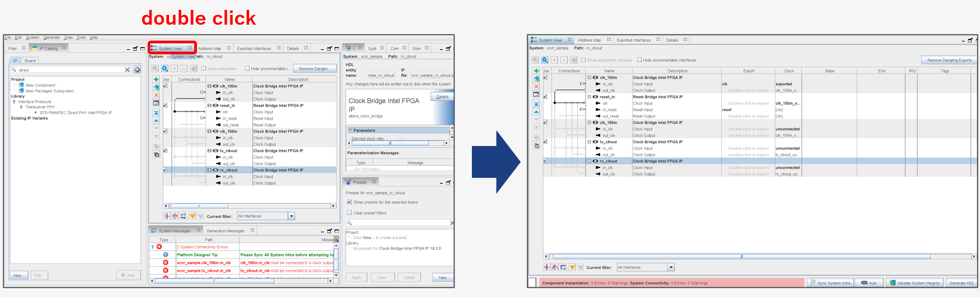The height and width of the screenshot is (297, 980).
Task: Click horizontal scrollbar in right System View
Action: coord(741,256)
